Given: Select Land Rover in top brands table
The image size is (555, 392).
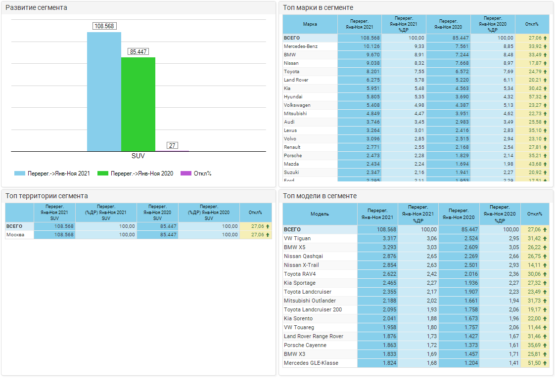Looking at the screenshot, I should tap(296, 80).
